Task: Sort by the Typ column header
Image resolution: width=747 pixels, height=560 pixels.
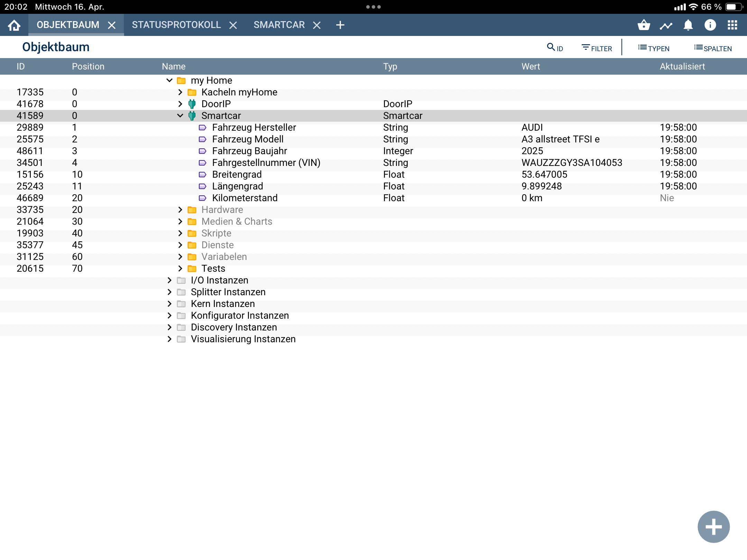Action: [x=390, y=66]
